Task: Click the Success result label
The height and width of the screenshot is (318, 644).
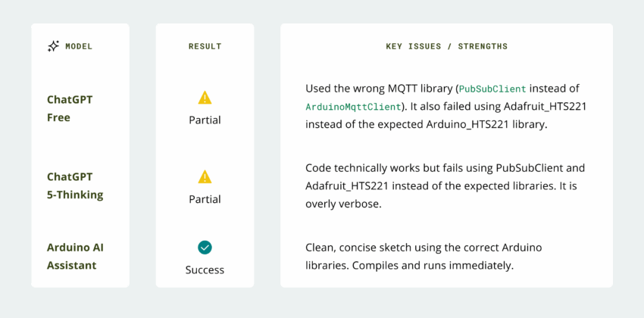Action: 205,270
